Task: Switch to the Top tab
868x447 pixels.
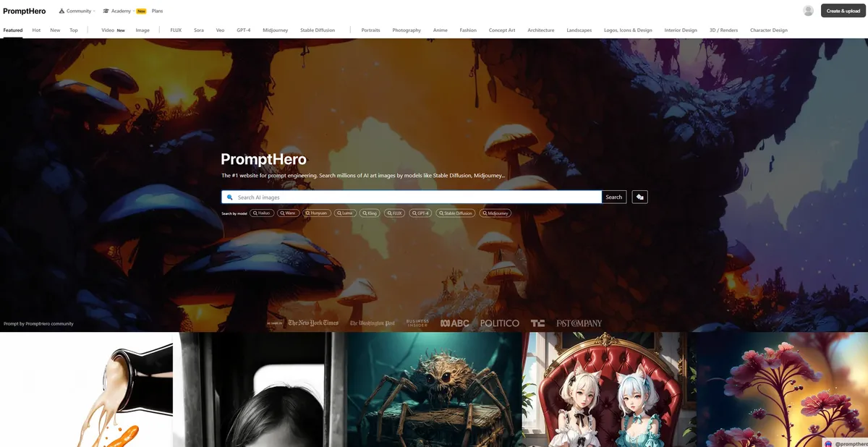Action: pyautogui.click(x=74, y=30)
